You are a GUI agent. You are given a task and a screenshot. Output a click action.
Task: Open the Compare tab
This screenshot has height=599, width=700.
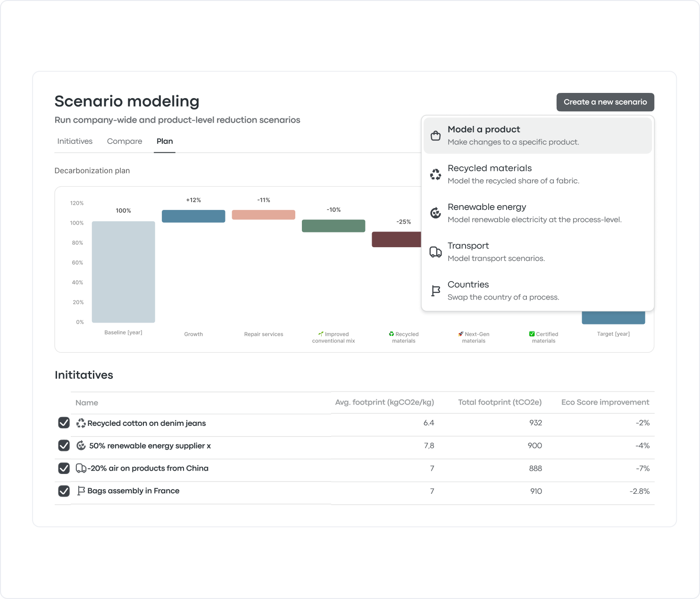(x=125, y=141)
